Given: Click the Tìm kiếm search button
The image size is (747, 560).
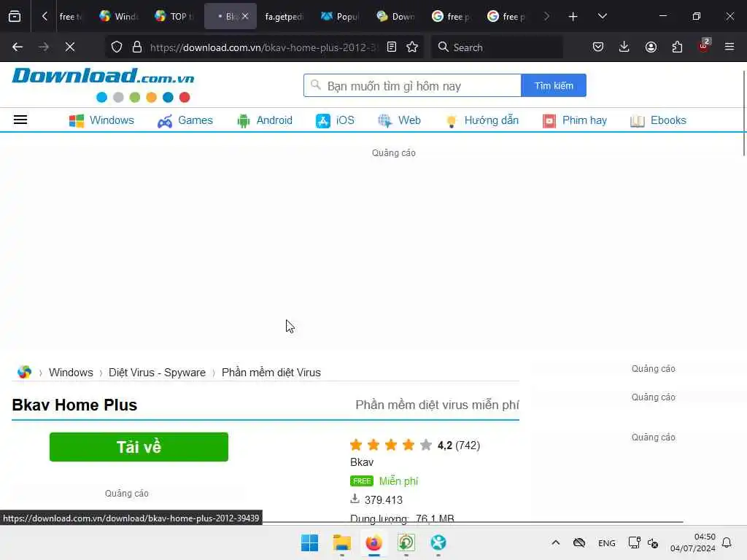Looking at the screenshot, I should [554, 86].
